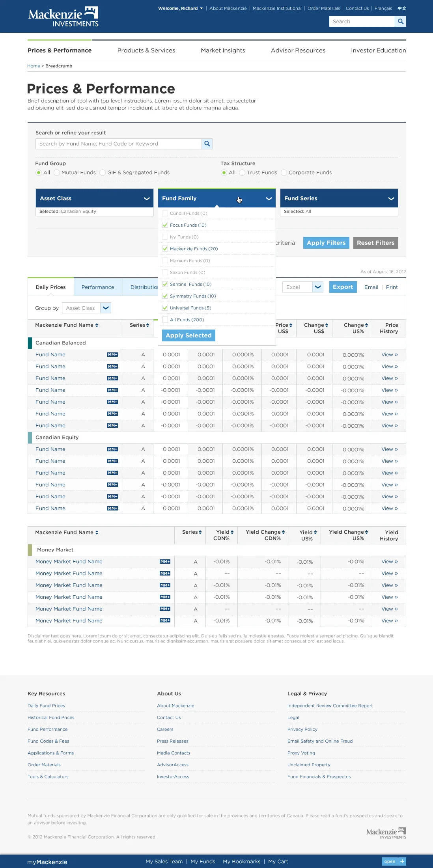
Task: Click MM+ badge on first Canadian Balanced fund
Action: click(x=113, y=355)
